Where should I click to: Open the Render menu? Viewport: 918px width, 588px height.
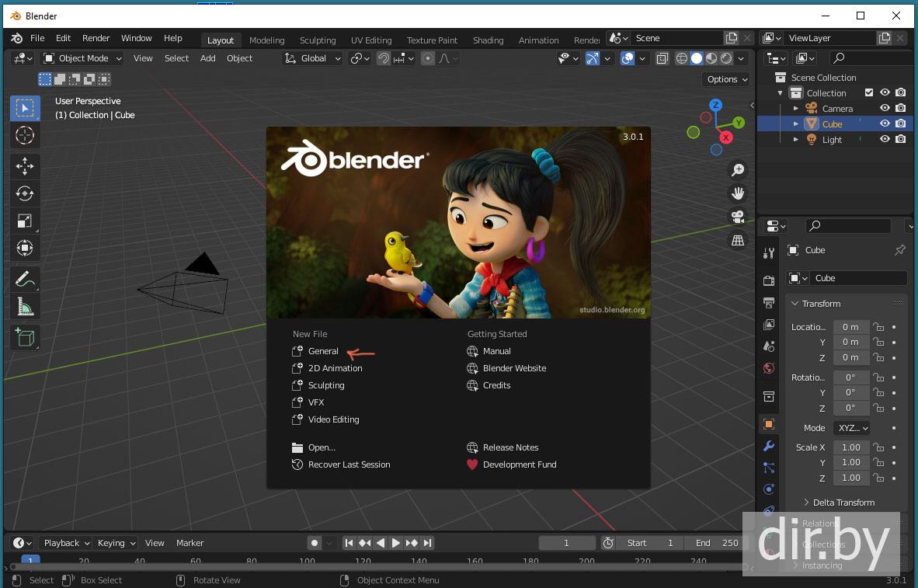click(x=96, y=38)
